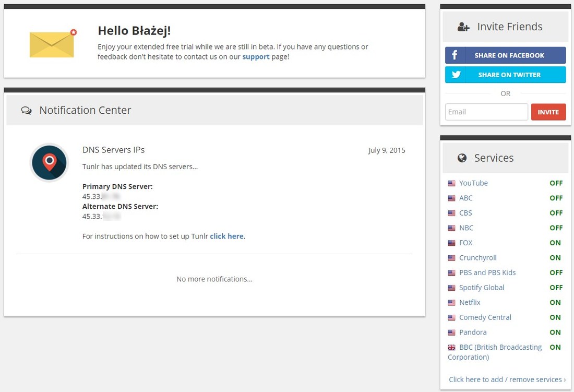
Task: Click the "Notification Center" heading text
Action: click(x=85, y=110)
